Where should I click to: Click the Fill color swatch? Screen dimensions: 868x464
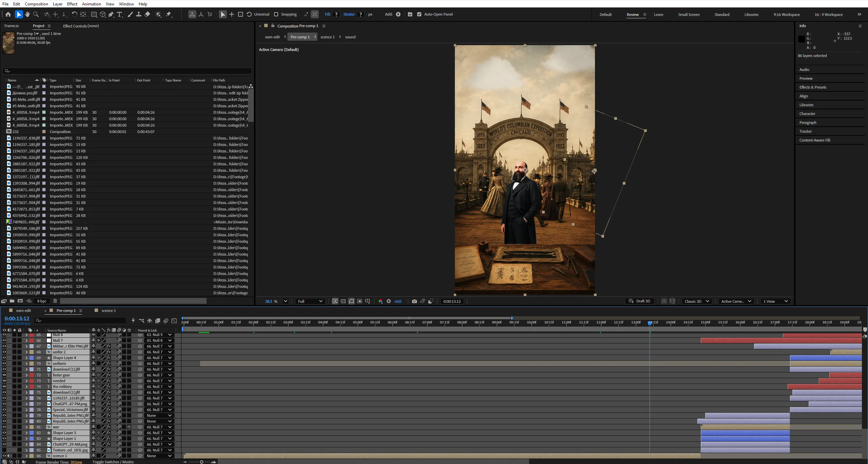pos(336,14)
